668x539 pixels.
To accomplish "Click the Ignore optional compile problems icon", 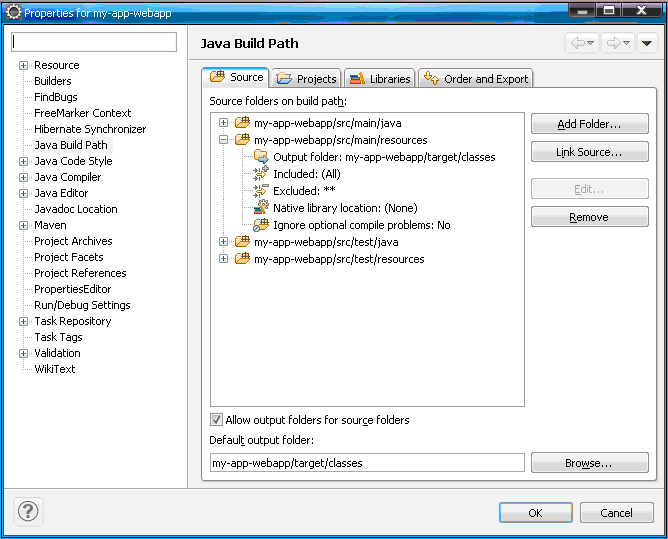I will click(x=261, y=225).
